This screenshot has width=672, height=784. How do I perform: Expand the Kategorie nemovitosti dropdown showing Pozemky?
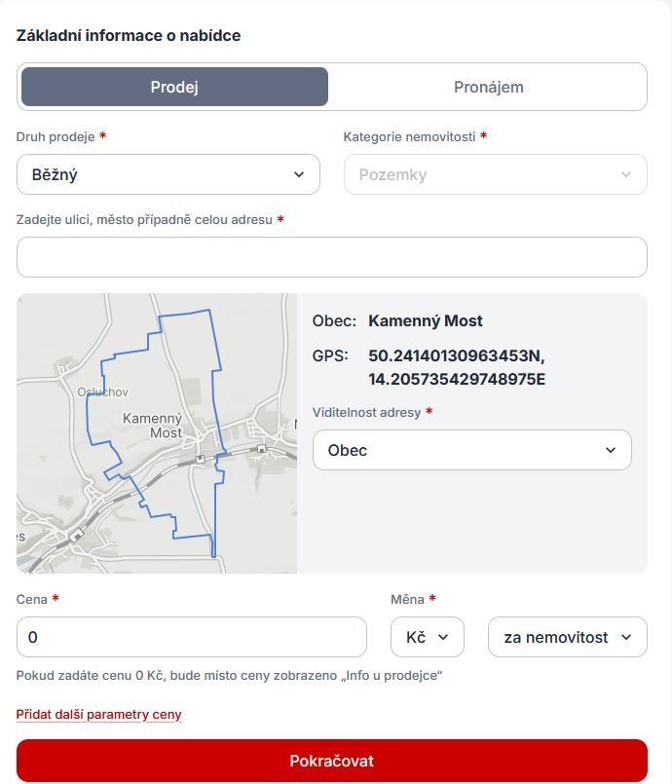pos(495,175)
